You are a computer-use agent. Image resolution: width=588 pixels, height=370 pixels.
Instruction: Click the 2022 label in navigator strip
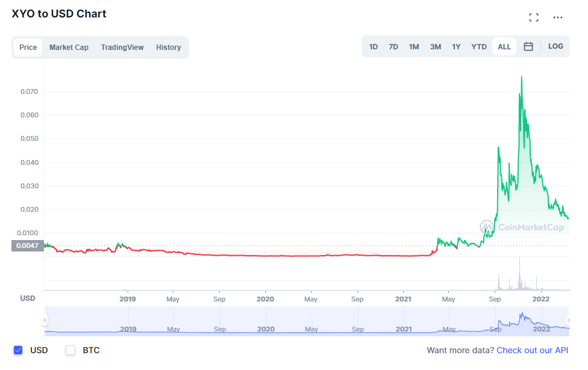541,329
